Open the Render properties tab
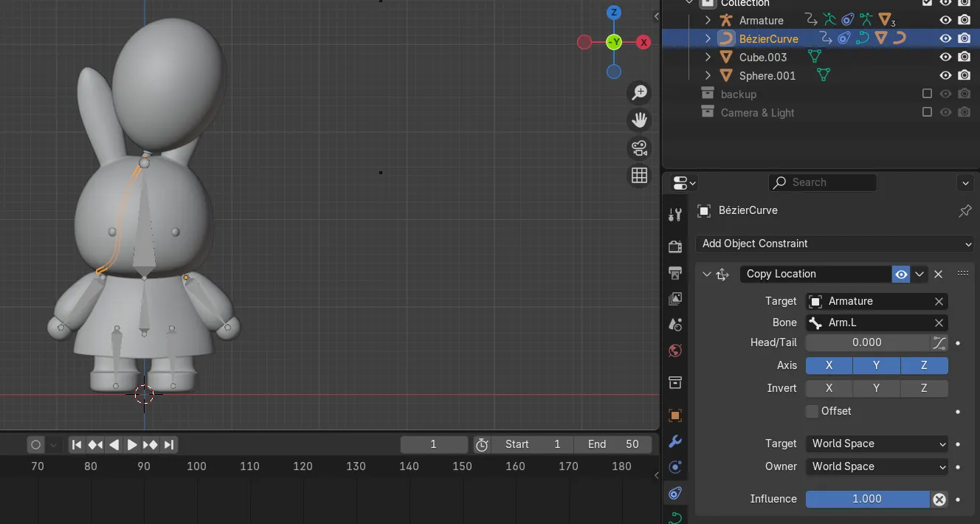Viewport: 980px width, 524px height. [x=674, y=246]
